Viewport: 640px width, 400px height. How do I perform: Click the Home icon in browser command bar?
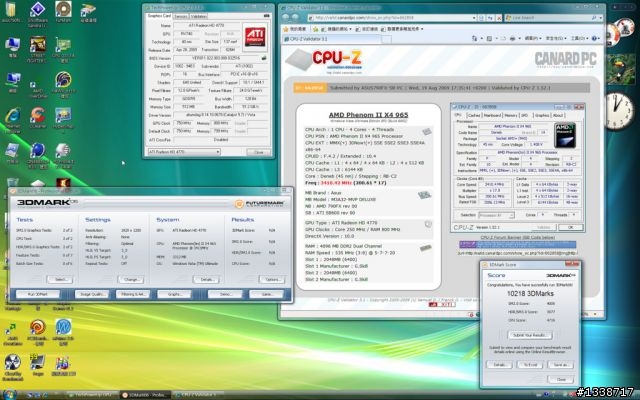pyautogui.click(x=474, y=38)
